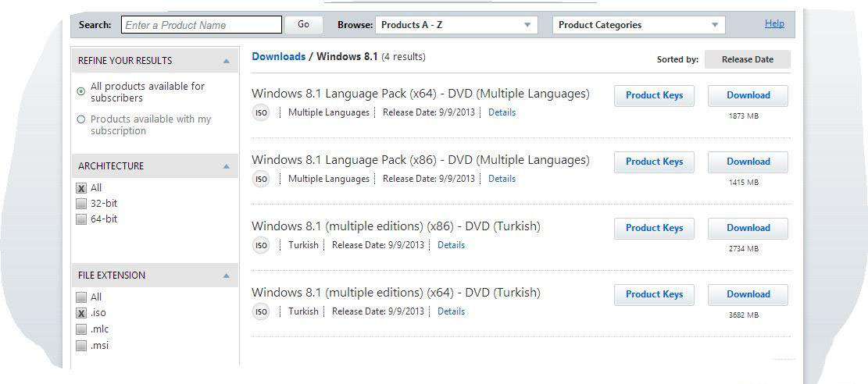Click the ISO icon for Language Pack x86
The height and width of the screenshot is (384, 868).
point(261,179)
